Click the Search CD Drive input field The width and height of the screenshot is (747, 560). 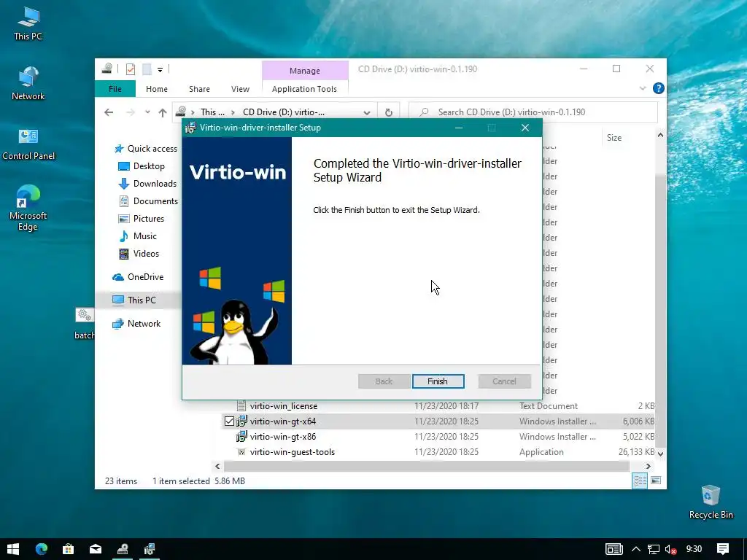533,112
